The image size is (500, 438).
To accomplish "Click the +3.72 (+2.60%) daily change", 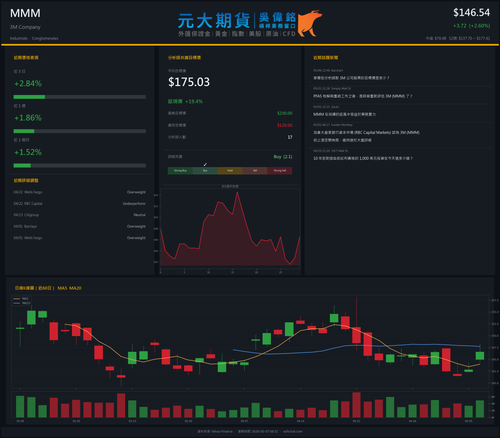I will coord(471,26).
